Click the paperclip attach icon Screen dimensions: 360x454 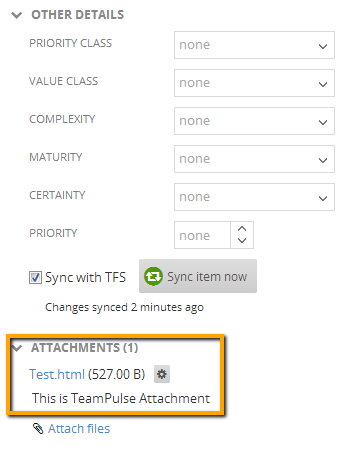click(x=38, y=428)
